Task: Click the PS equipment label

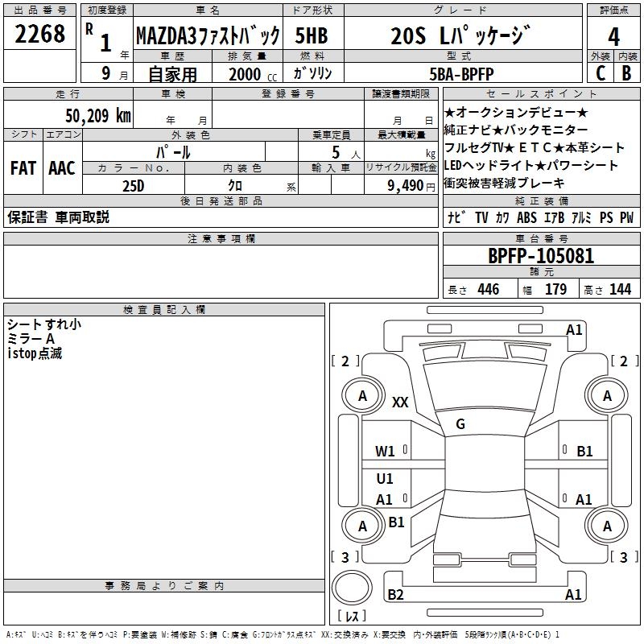Action: click(606, 217)
